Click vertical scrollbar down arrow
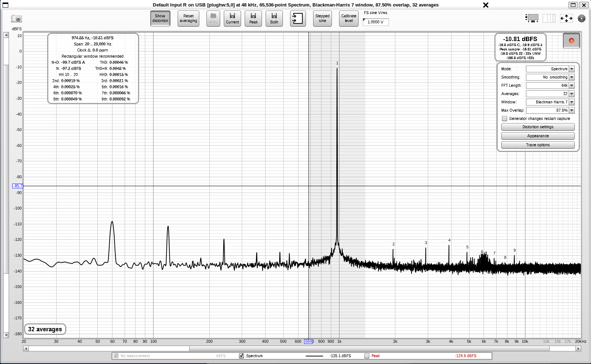The height and width of the screenshot is (364, 591). (x=6, y=335)
